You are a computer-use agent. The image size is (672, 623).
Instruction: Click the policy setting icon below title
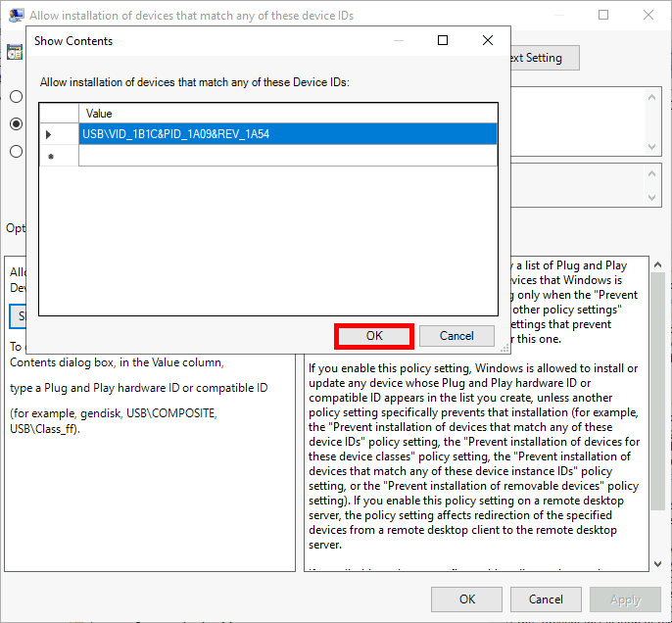tap(15, 52)
